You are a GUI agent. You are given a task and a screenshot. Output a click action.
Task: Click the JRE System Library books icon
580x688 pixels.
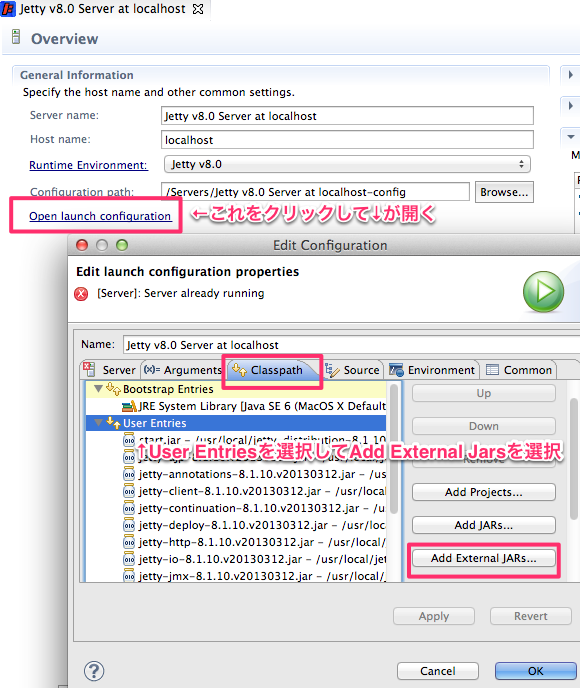coord(129,406)
